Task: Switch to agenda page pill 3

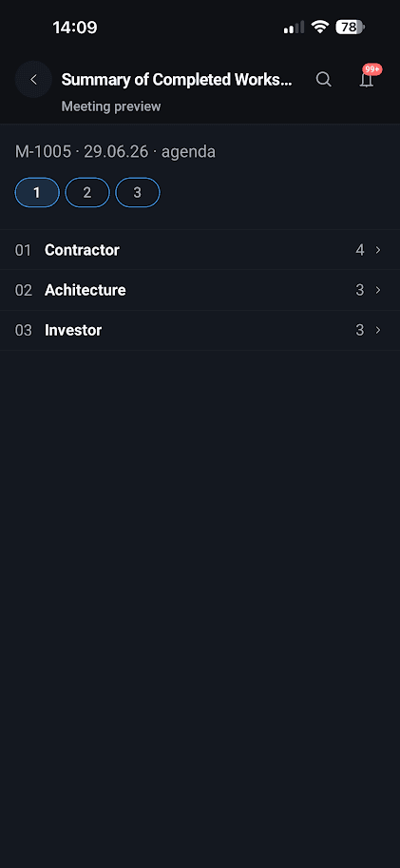Action: pyautogui.click(x=138, y=193)
